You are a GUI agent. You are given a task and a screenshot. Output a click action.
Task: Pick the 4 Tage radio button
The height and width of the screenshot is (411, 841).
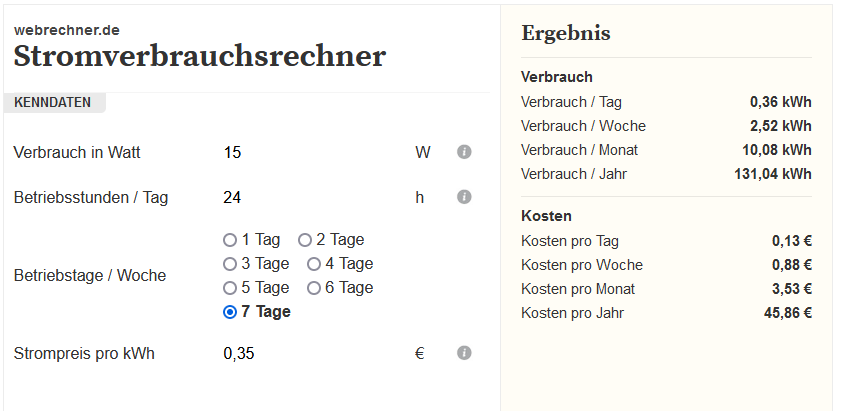(314, 264)
